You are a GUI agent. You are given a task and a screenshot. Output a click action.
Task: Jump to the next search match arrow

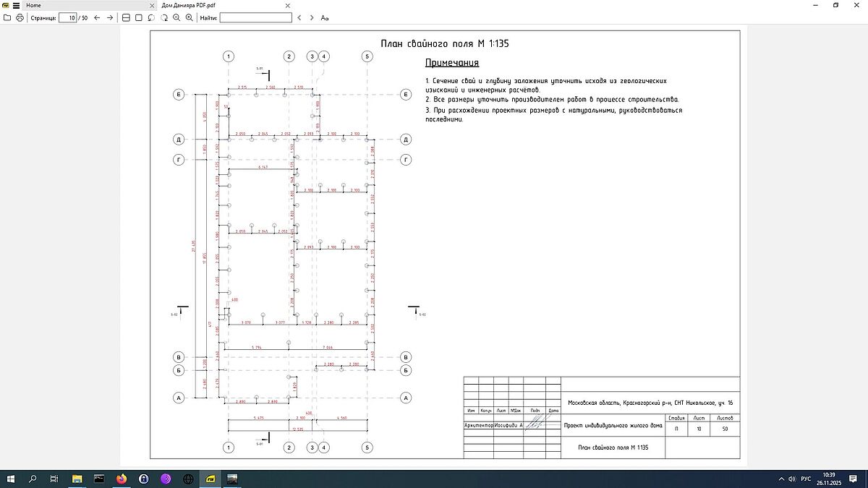click(311, 17)
